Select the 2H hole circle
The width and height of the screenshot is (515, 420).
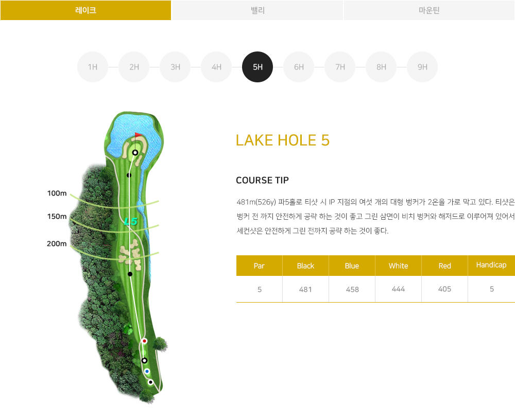click(x=134, y=67)
